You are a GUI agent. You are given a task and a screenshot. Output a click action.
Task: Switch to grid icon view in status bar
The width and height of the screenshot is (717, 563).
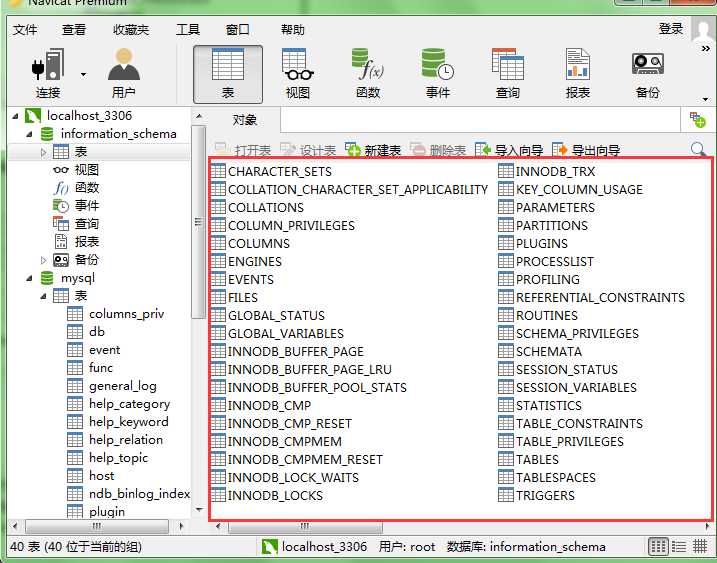coord(658,546)
